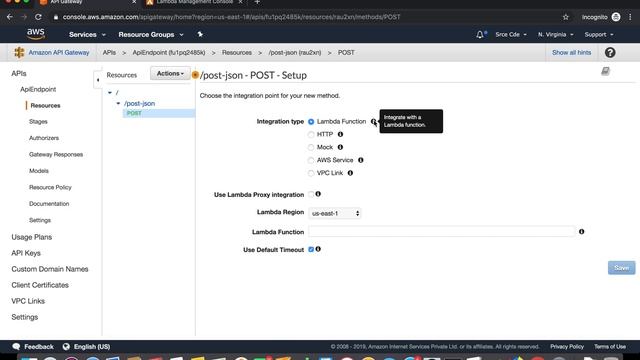Click info icon next to VPC Link
640x360 pixels.
pos(350,173)
